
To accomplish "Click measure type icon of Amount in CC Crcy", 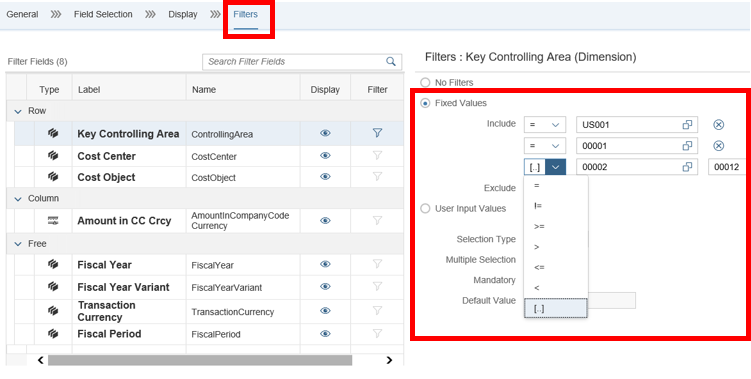I will click(x=53, y=220).
